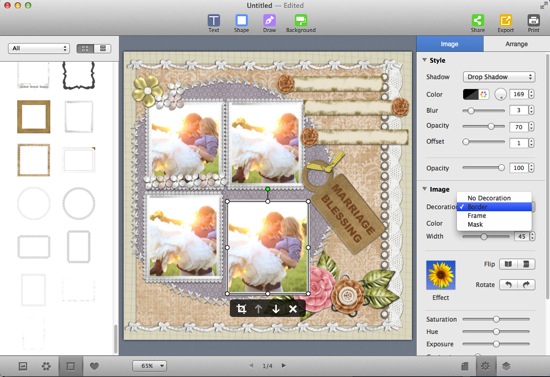Image resolution: width=550 pixels, height=377 pixels.
Task: Adjust the Offset value stepper
Action: click(532, 142)
